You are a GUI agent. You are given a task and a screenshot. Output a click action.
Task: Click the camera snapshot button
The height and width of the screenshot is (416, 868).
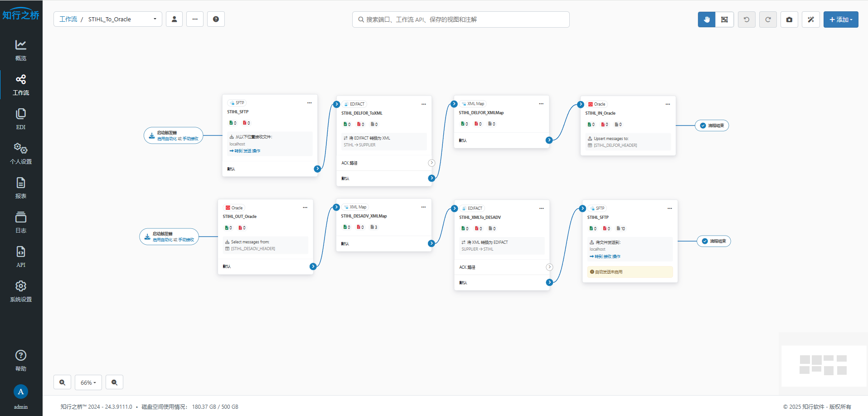tap(789, 19)
